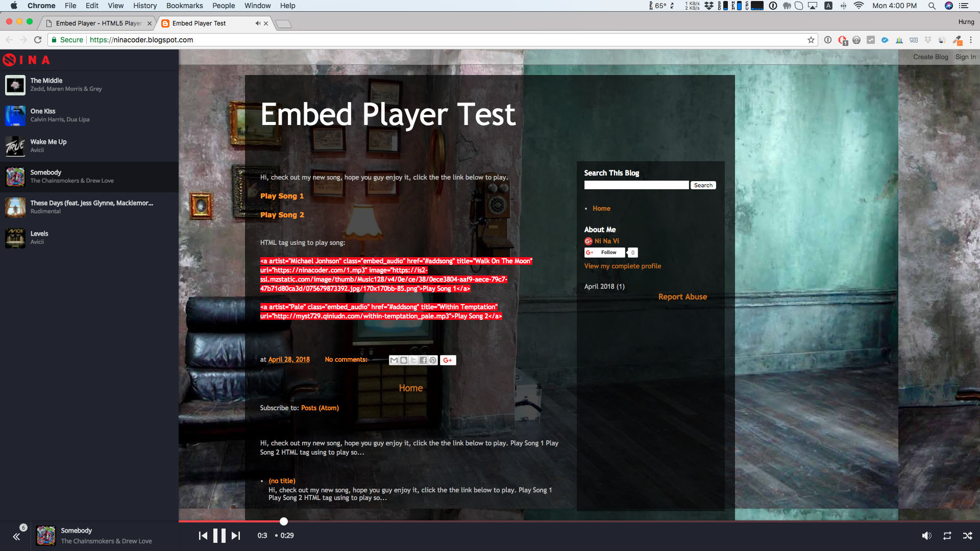Open the 1Password extension
Screen dimensions: 980x551
(843, 40)
